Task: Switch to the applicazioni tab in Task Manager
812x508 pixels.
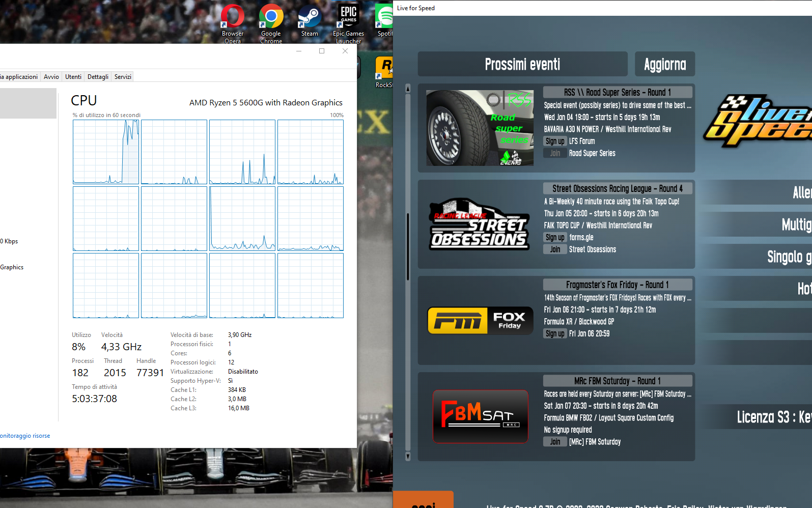Action: [20, 77]
